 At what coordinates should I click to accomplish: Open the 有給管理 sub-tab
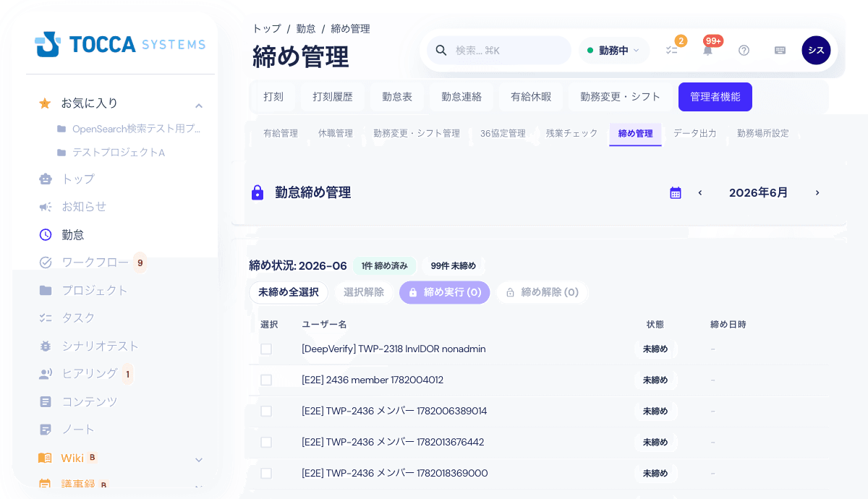281,134
